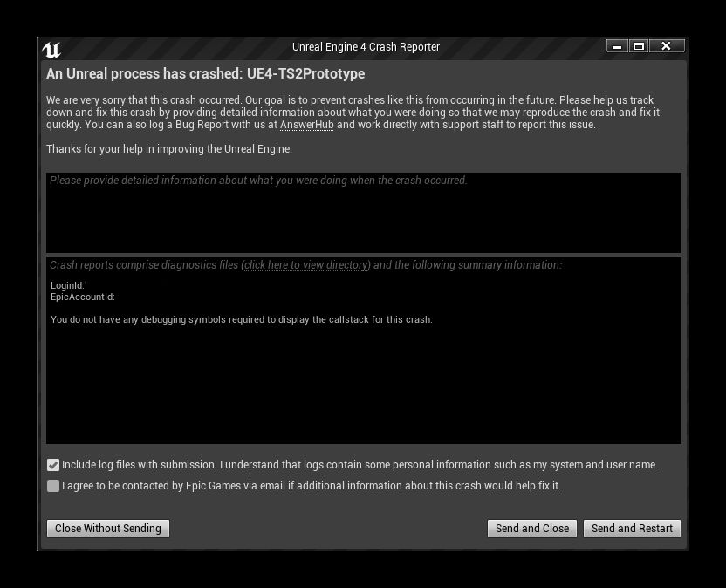The height and width of the screenshot is (588, 726).
Task: Click here to view directory link
Action: (306, 265)
